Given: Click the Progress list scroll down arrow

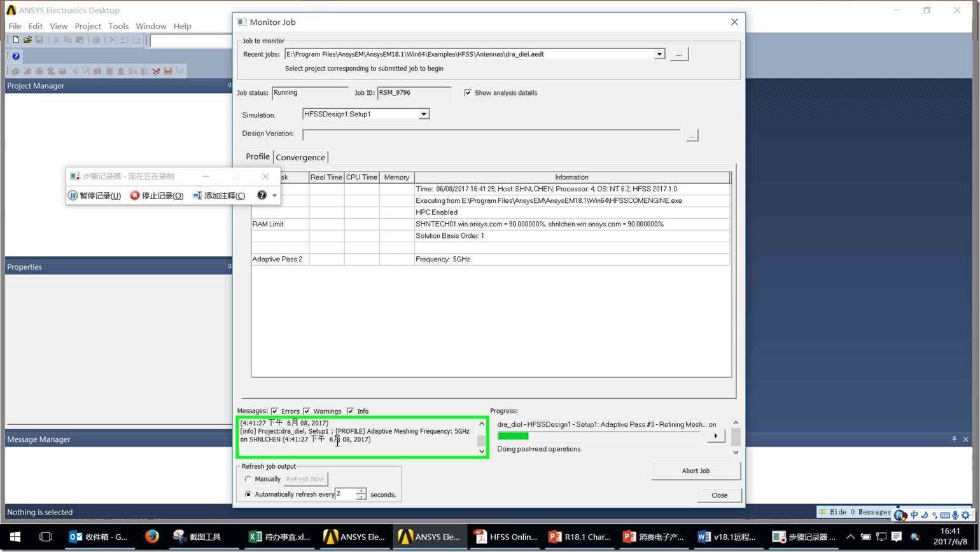Looking at the screenshot, I should click(736, 452).
